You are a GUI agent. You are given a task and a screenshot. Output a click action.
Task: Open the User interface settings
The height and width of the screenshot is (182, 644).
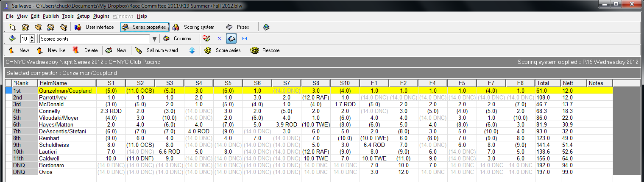(x=95, y=27)
